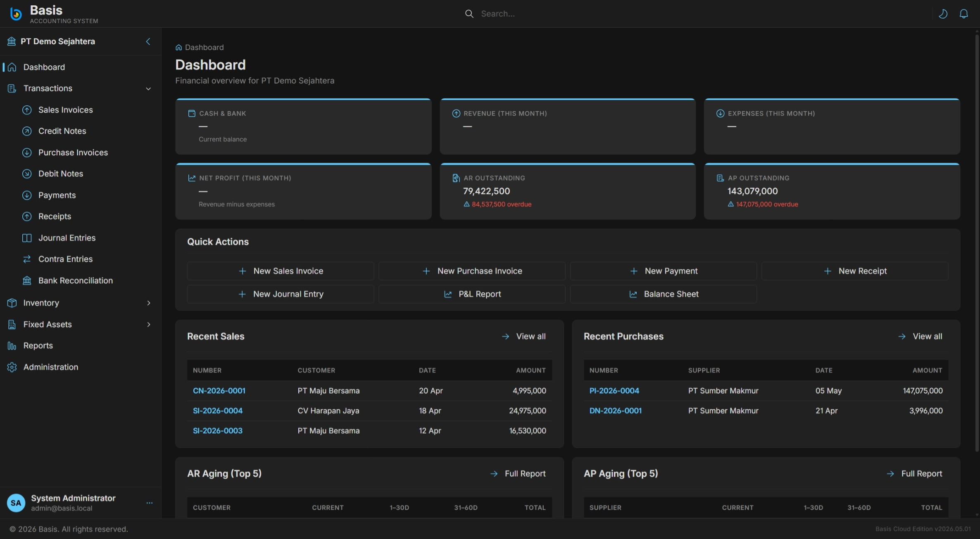Open the P&L Report quick action

[472, 294]
